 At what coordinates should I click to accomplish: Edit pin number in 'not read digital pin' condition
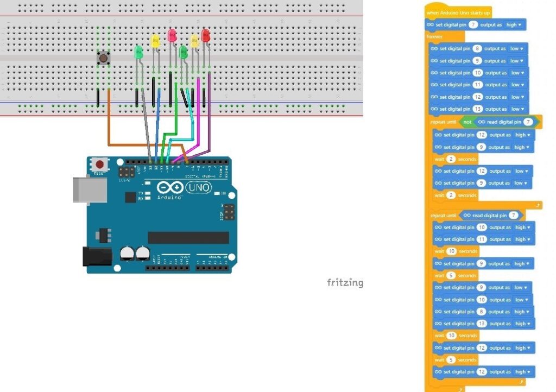coord(528,122)
